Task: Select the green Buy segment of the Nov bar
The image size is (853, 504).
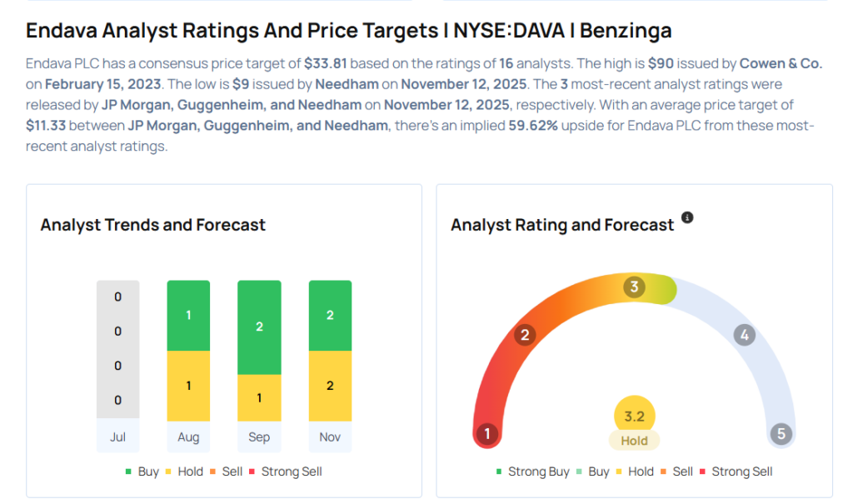Action: 330,316
